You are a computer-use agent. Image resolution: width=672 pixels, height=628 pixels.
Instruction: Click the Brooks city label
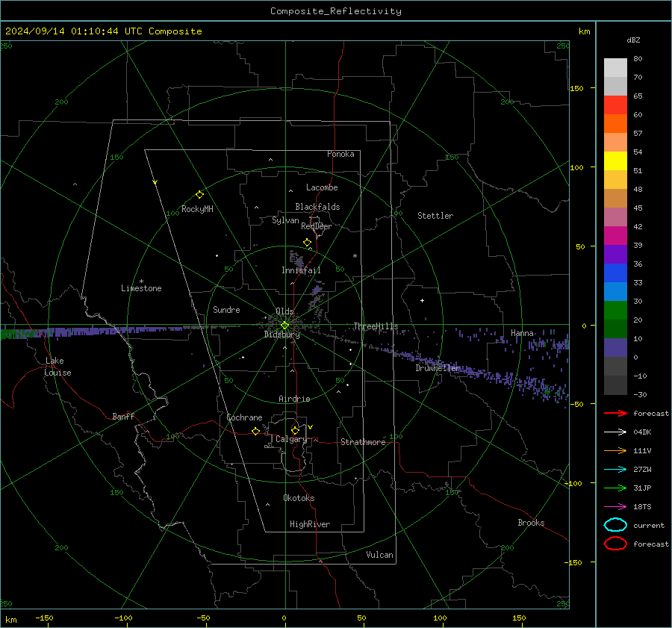point(531,523)
